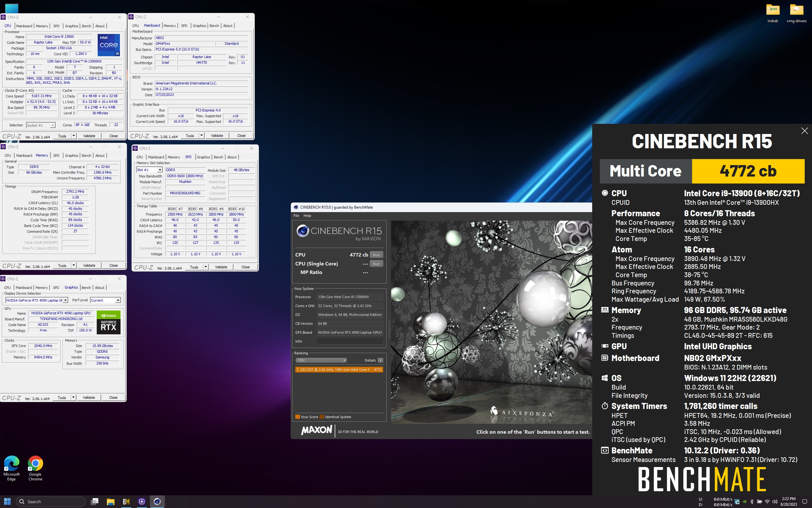The image size is (812, 508).
Task: Click the Part Number MRA5S560LKKD48G field
Action: coord(185,193)
